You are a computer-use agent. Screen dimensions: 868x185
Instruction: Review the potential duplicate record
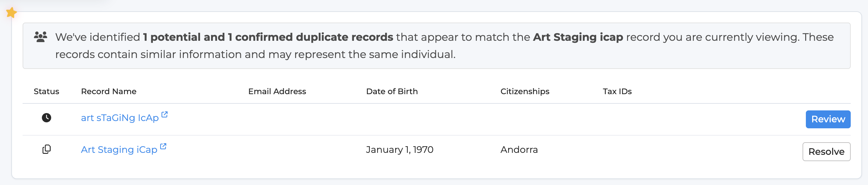(x=828, y=119)
